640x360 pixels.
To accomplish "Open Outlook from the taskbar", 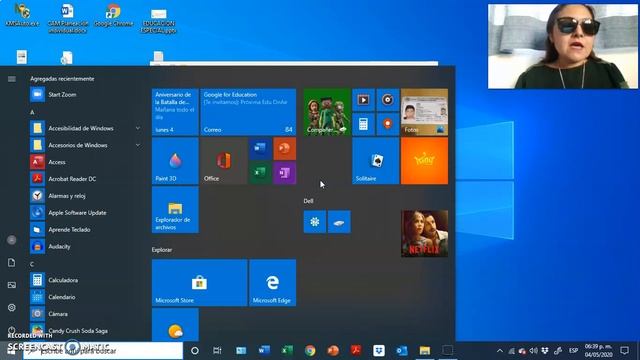I will click(402, 351).
